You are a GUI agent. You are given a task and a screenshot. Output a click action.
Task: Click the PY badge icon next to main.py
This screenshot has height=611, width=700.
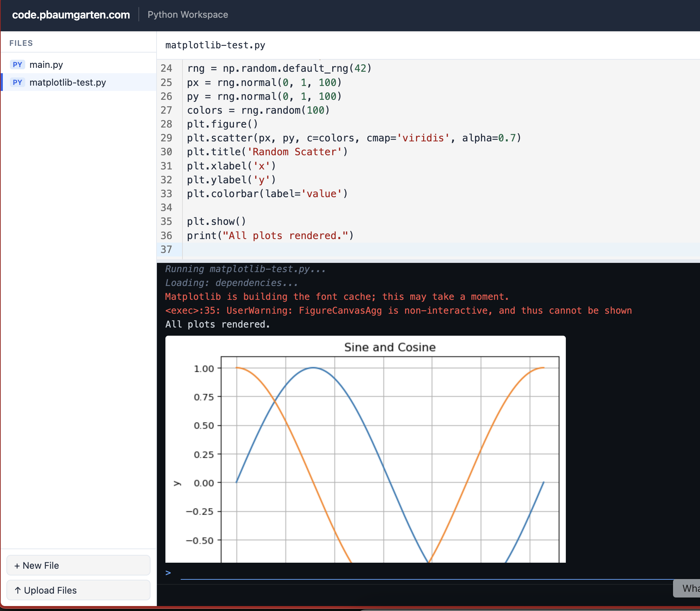(x=17, y=65)
